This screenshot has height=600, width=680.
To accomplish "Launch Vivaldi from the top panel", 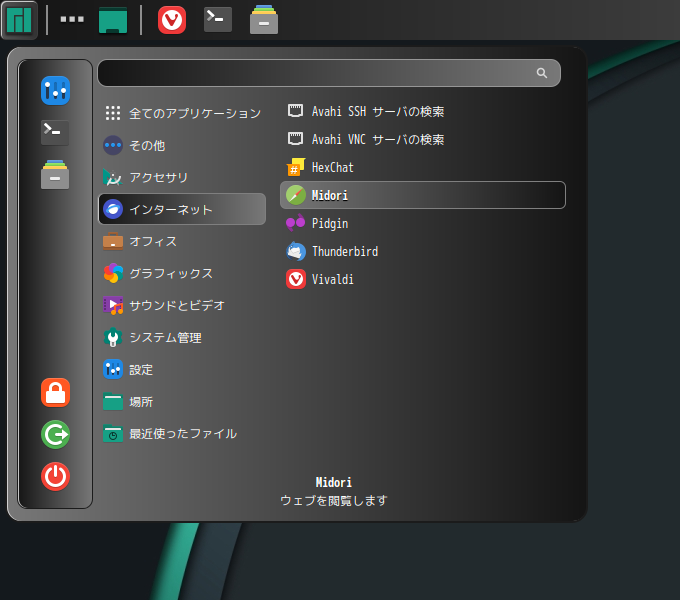I will click(x=172, y=20).
